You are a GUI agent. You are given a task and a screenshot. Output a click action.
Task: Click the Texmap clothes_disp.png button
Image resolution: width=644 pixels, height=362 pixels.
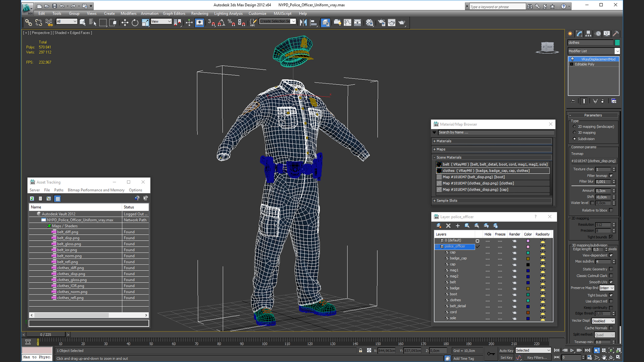pos(593,161)
